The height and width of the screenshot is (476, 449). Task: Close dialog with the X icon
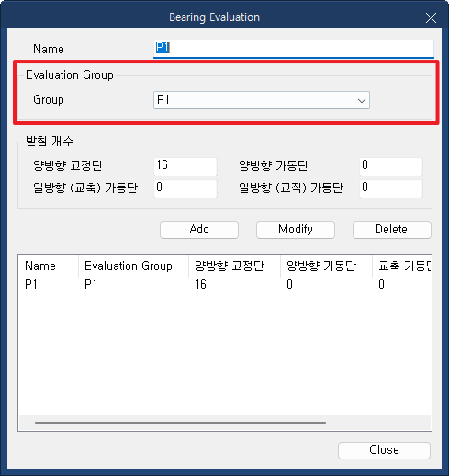(431, 18)
